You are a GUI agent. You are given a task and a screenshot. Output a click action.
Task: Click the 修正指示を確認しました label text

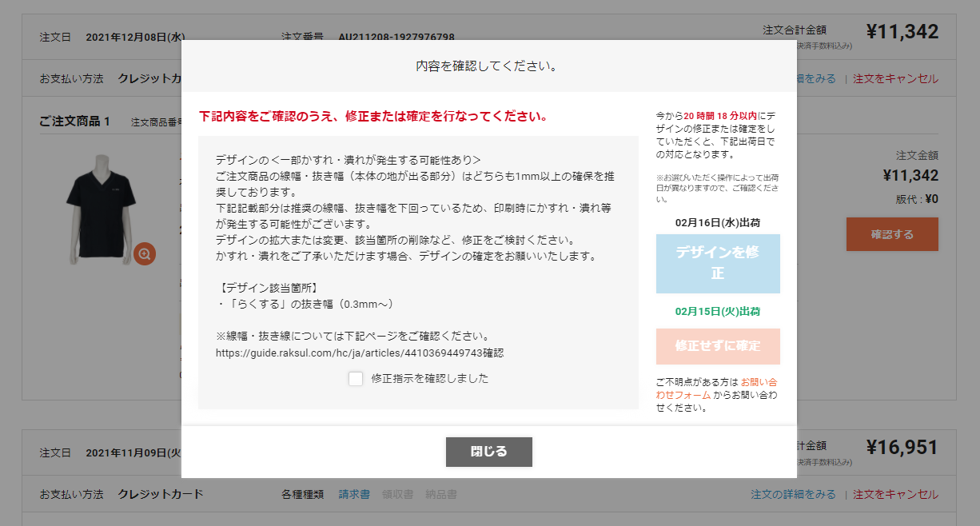[x=429, y=378]
